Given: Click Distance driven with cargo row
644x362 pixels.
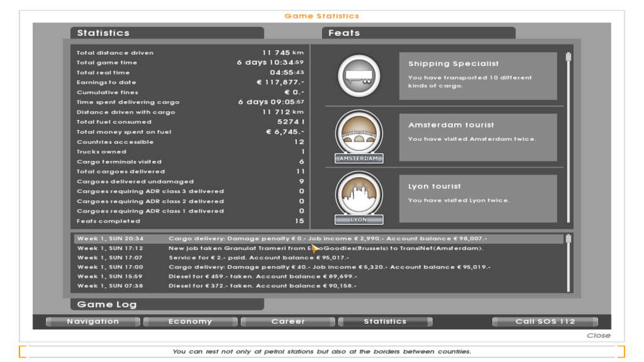Looking at the screenshot, I should 190,112.
